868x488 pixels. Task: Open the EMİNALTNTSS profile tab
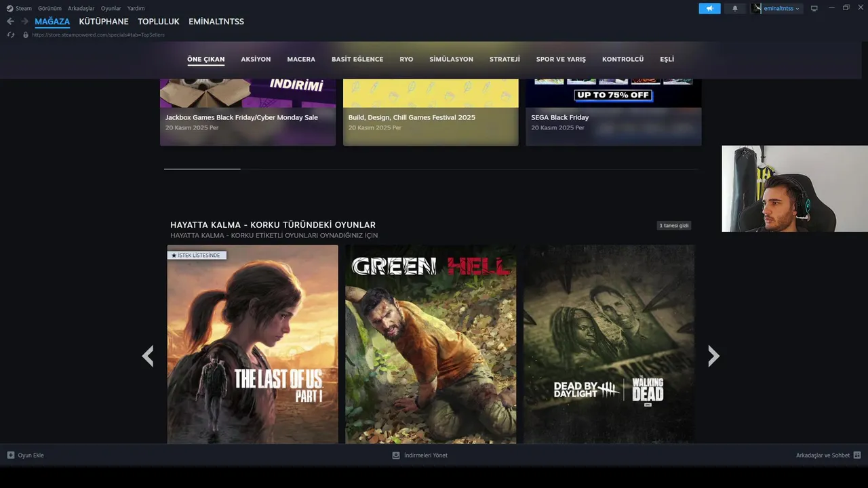(x=216, y=22)
